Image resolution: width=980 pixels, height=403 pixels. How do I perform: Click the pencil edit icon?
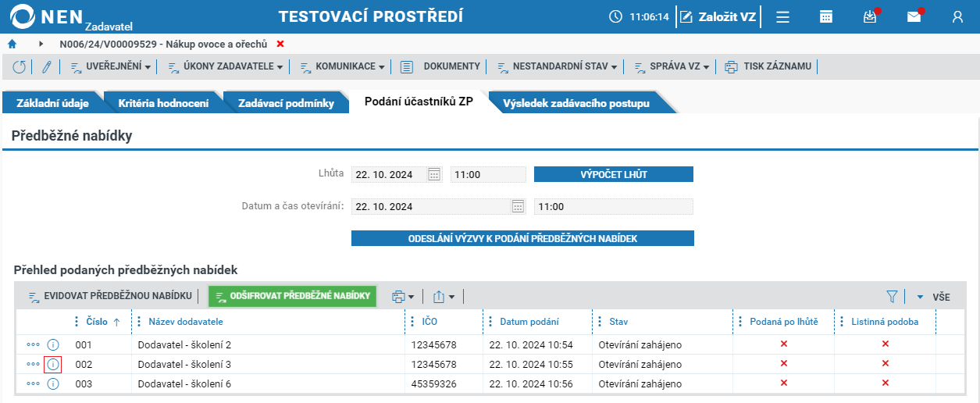click(x=46, y=67)
